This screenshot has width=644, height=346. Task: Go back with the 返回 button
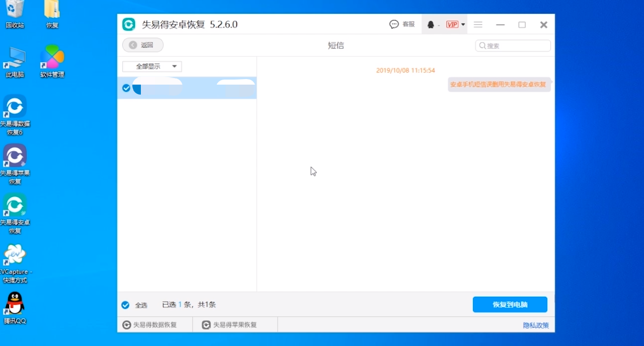click(x=143, y=45)
